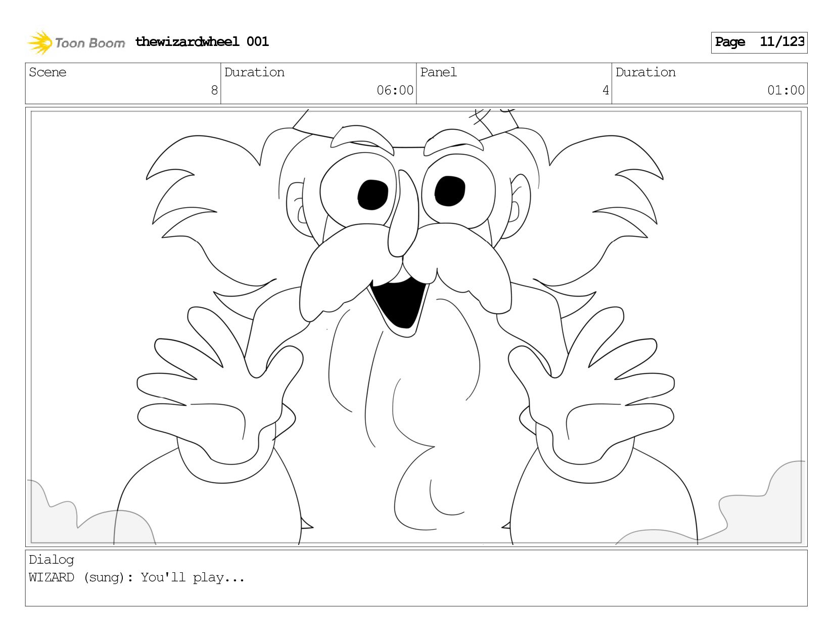Click the Toon Boom logo
834x644 pixels.
tap(76, 42)
